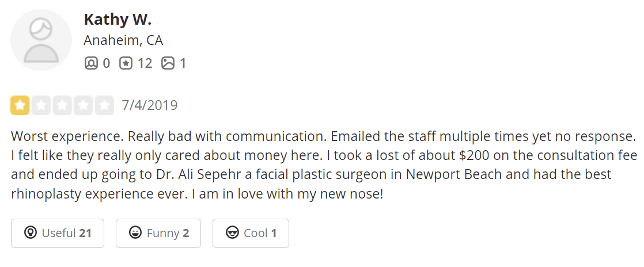Viewport: 644px width, 267px height.
Task: Click the smiley face Funny icon
Action: point(135,233)
